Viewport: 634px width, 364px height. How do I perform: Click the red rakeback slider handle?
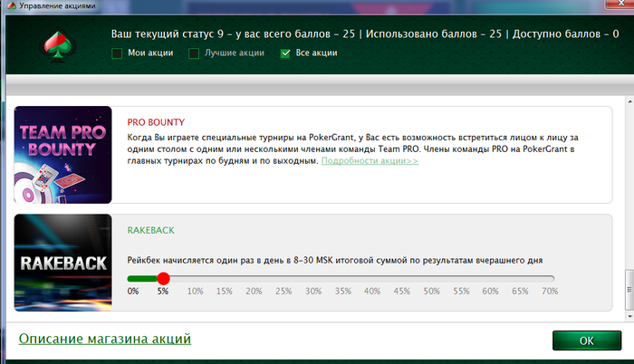[163, 278]
